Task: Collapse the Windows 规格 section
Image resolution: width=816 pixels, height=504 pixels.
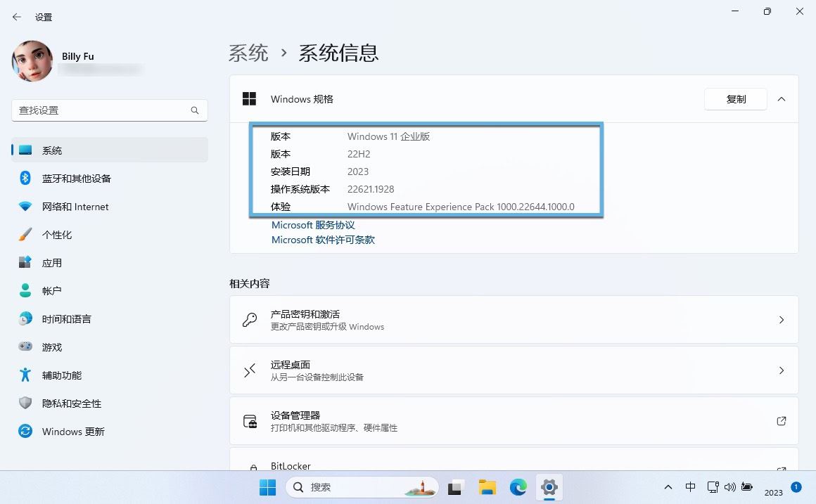Action: (781, 99)
